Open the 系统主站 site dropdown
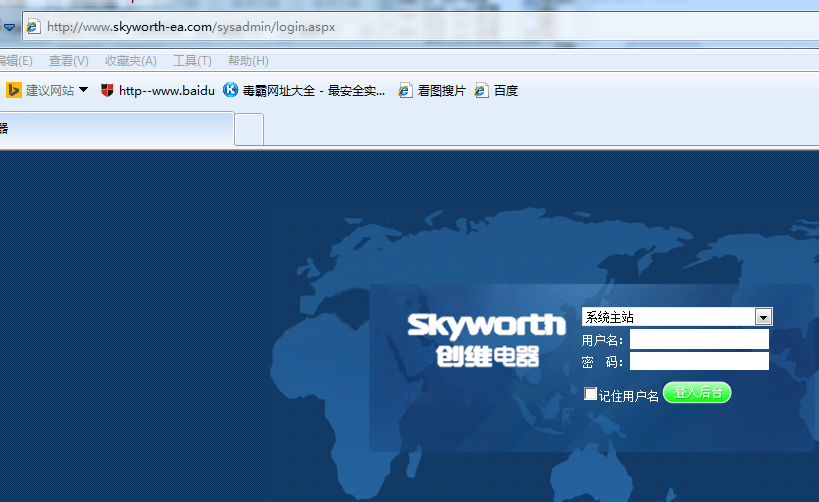Viewport: 819px width, 502px height. pyautogui.click(x=677, y=317)
